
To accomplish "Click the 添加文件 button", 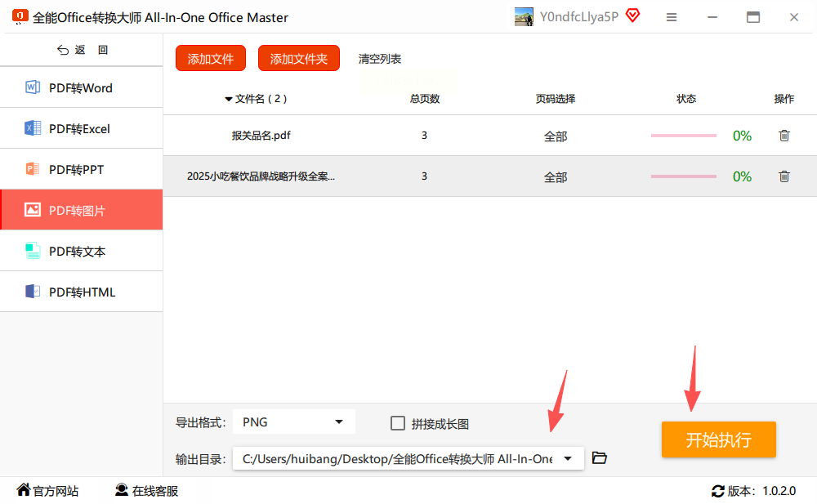I will [211, 58].
